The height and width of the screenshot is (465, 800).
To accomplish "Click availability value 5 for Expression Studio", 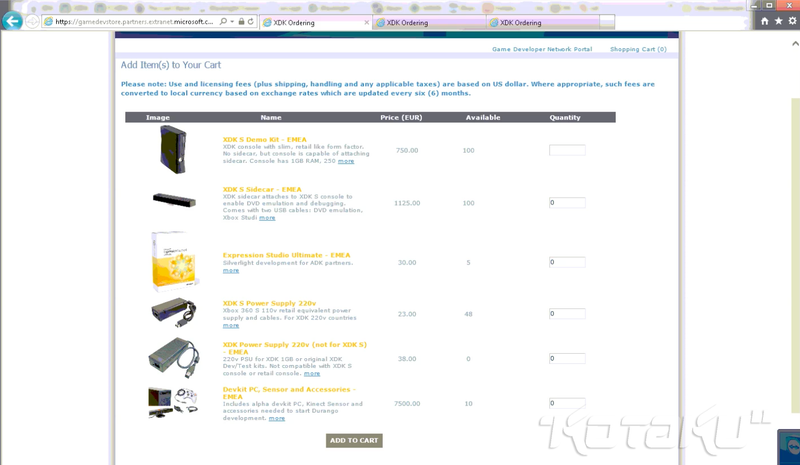I will [x=468, y=262].
